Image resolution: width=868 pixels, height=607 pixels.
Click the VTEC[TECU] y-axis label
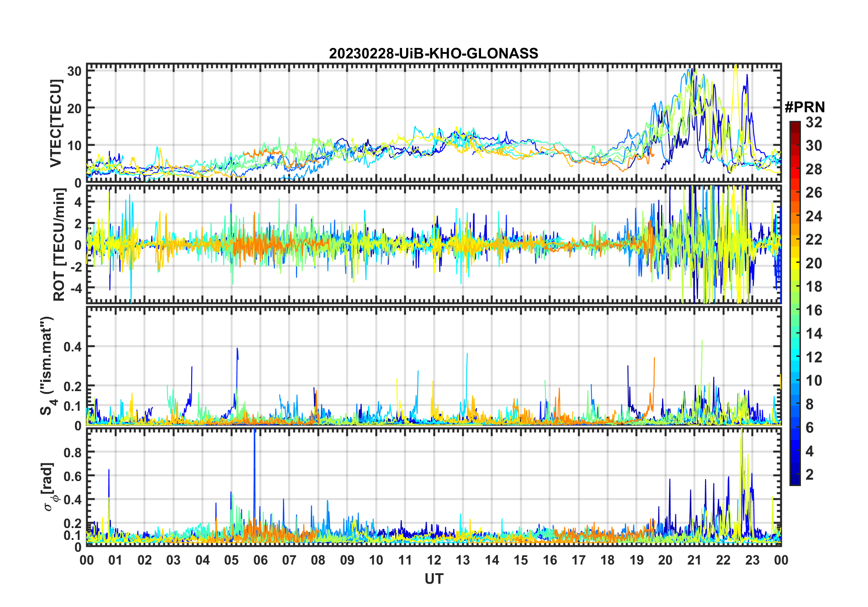pyautogui.click(x=56, y=123)
